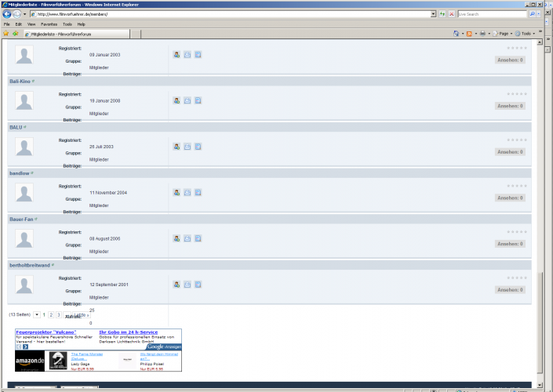
Task: Click the Favorites star icon
Action: point(6,34)
